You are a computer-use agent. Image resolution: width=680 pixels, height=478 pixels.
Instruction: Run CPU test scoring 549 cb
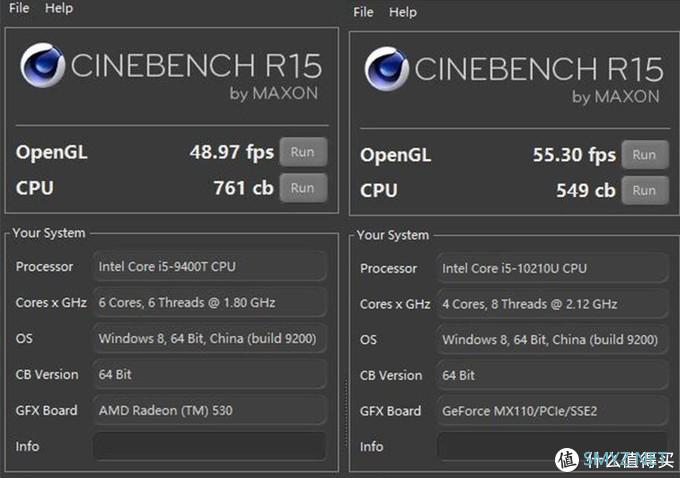[x=644, y=190]
